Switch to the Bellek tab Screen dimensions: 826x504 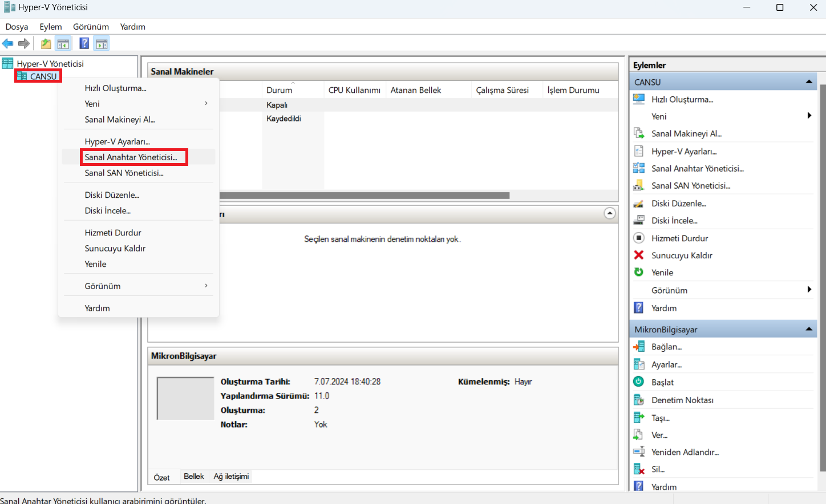[194, 476]
